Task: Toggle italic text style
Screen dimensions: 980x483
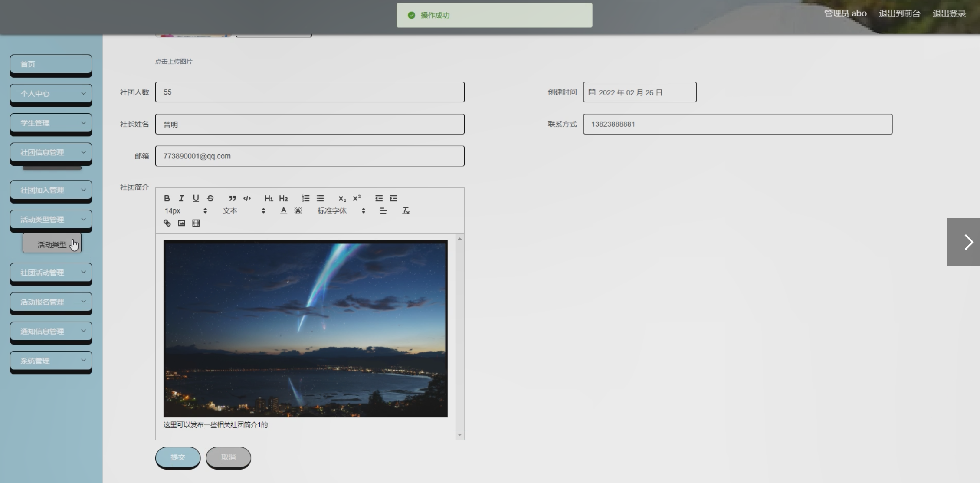Action: pos(181,198)
